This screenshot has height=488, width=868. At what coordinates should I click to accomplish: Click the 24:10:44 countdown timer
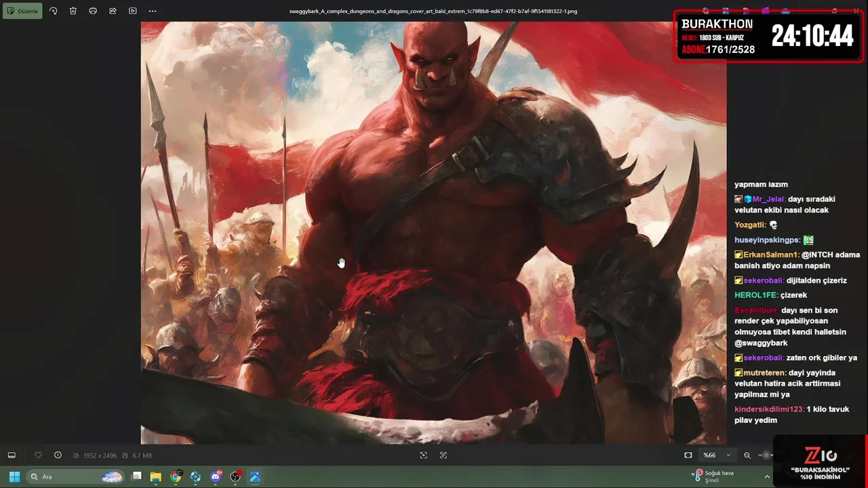[812, 36]
